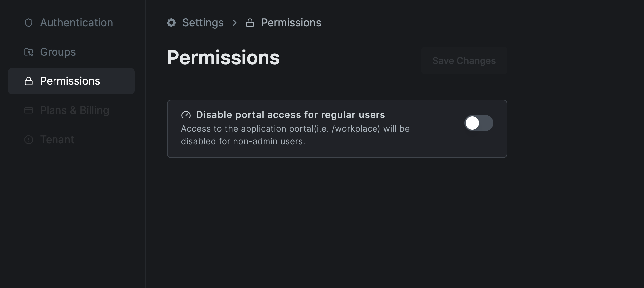Click the Tenant info circle icon
The image size is (644, 288).
(29, 140)
